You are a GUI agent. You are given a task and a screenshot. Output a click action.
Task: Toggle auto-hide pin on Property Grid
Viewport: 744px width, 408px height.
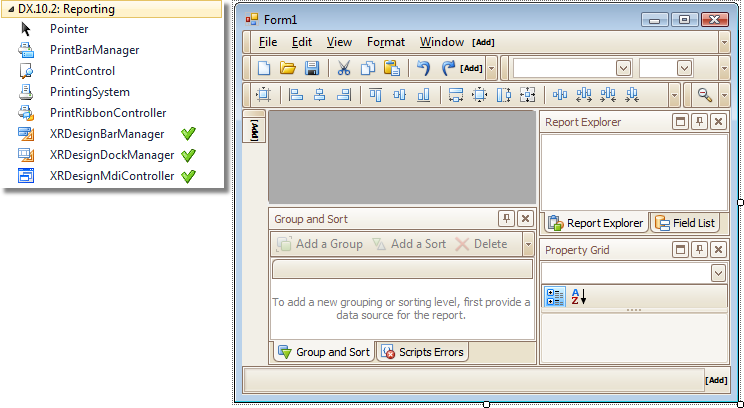tap(699, 250)
